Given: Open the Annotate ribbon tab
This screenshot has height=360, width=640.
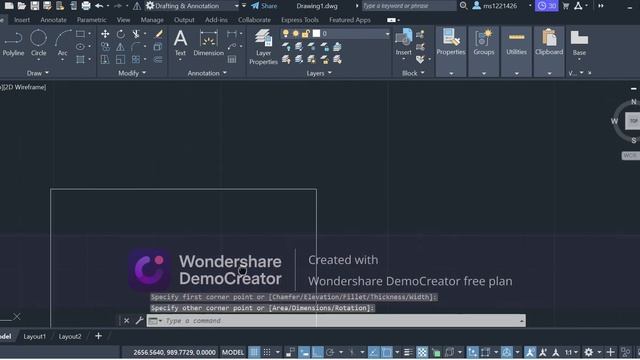Looking at the screenshot, I should coord(53,20).
